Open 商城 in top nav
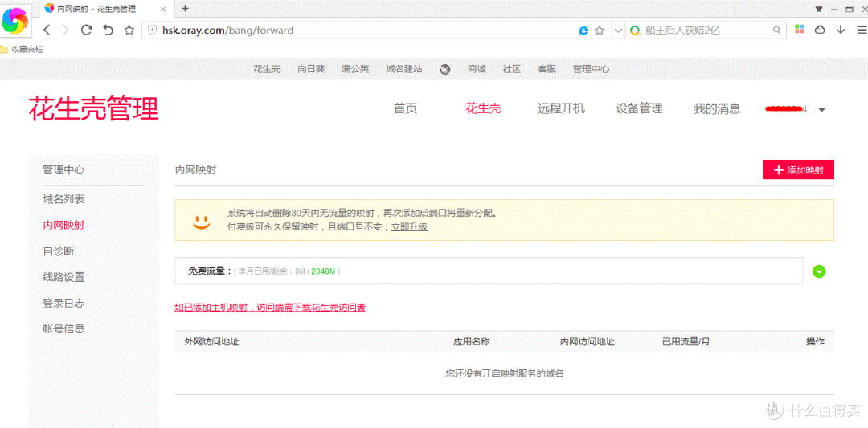The height and width of the screenshot is (428, 868). (x=477, y=69)
